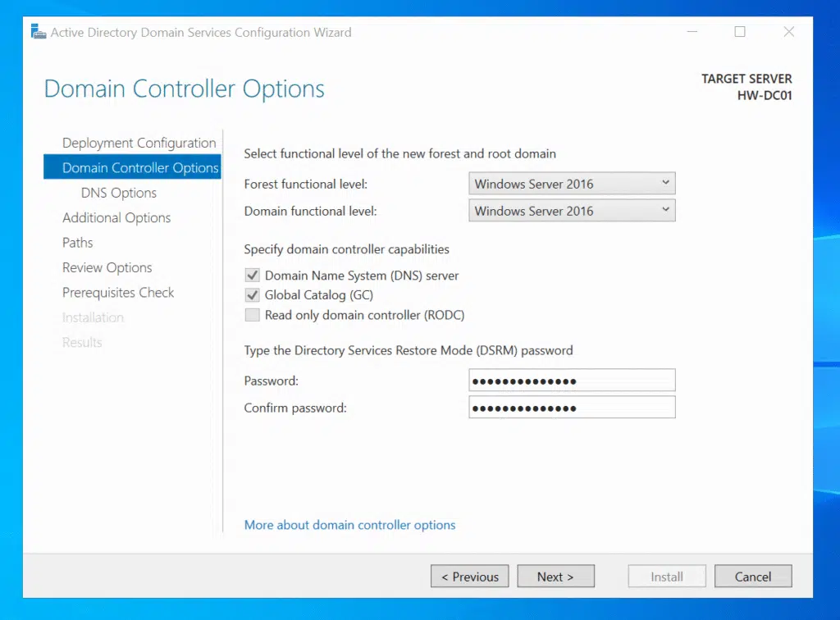This screenshot has width=840, height=620.
Task: Toggle the Global Catalog (GC) checkbox
Action: [253, 295]
